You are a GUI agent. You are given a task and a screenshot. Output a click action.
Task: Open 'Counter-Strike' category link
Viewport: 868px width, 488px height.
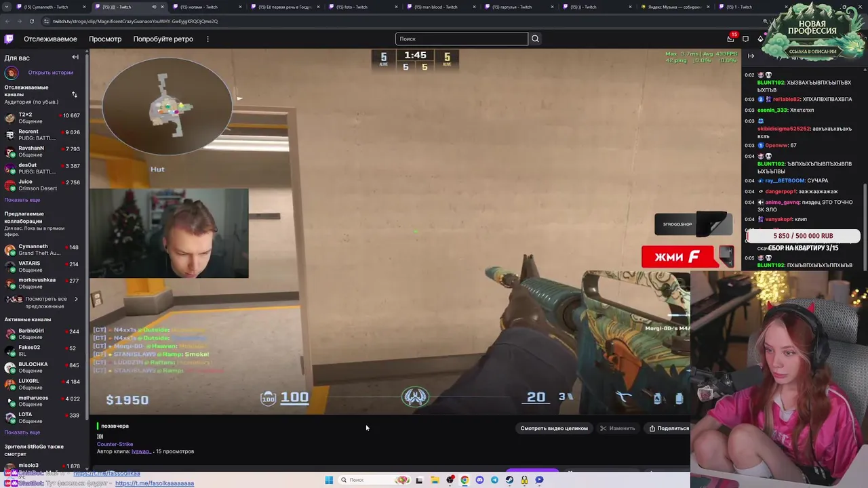pyautogui.click(x=115, y=444)
